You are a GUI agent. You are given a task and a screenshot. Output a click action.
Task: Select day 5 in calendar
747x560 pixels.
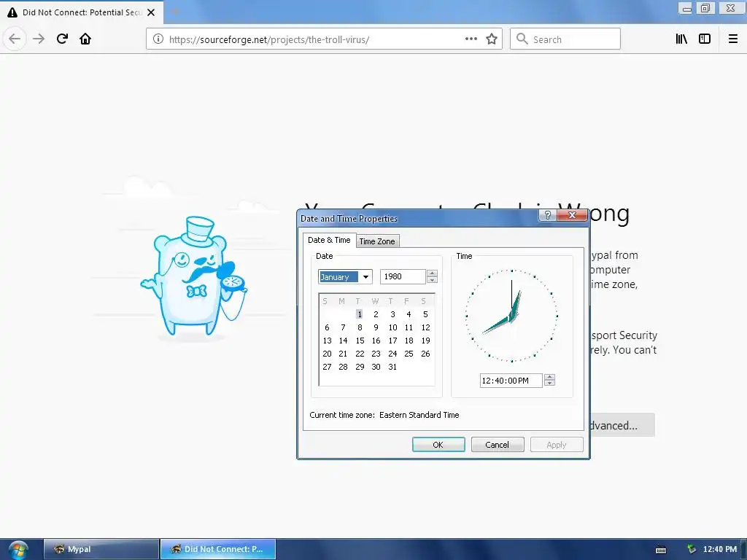[425, 314]
